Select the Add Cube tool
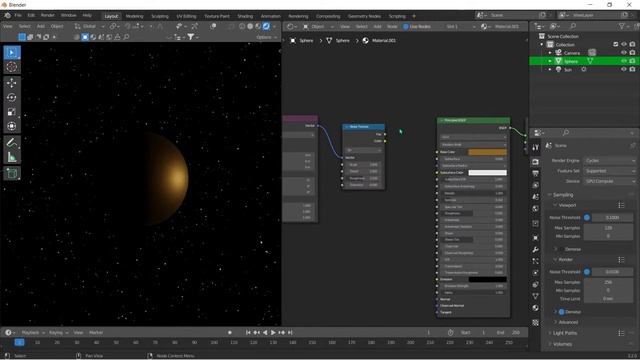The image size is (640, 360). (12, 173)
